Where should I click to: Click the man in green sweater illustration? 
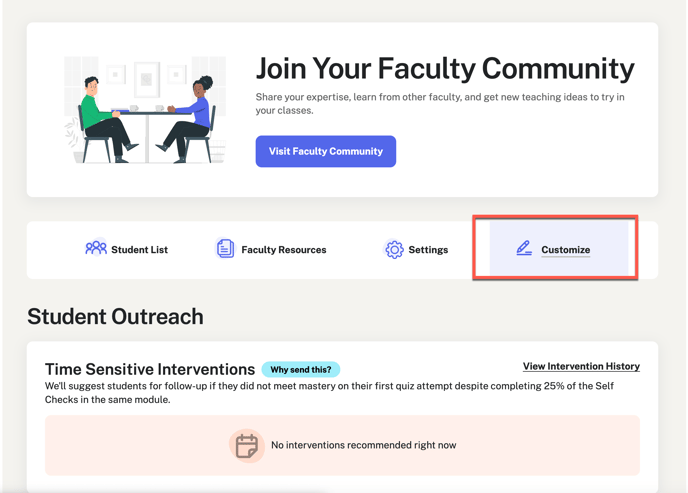click(x=108, y=119)
